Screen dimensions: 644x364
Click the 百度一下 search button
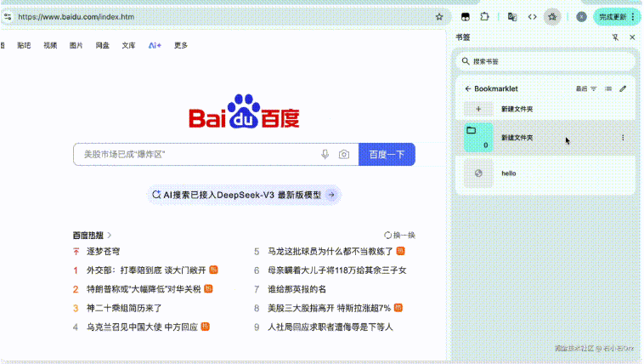[387, 155]
